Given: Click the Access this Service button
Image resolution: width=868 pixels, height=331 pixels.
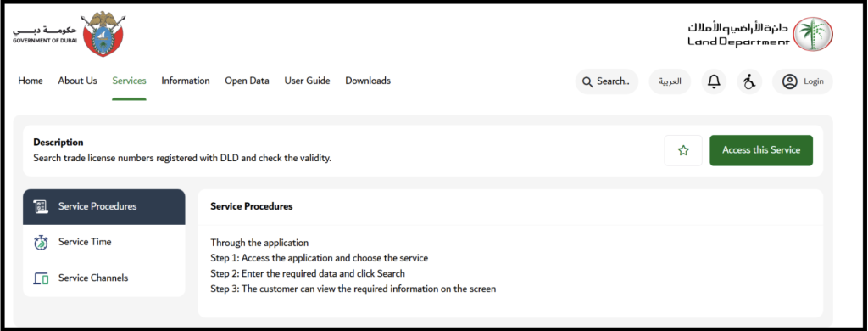Looking at the screenshot, I should pos(761,150).
